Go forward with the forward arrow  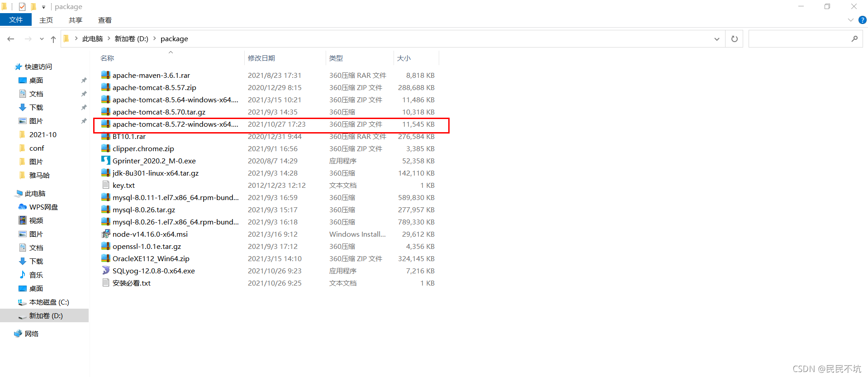28,39
